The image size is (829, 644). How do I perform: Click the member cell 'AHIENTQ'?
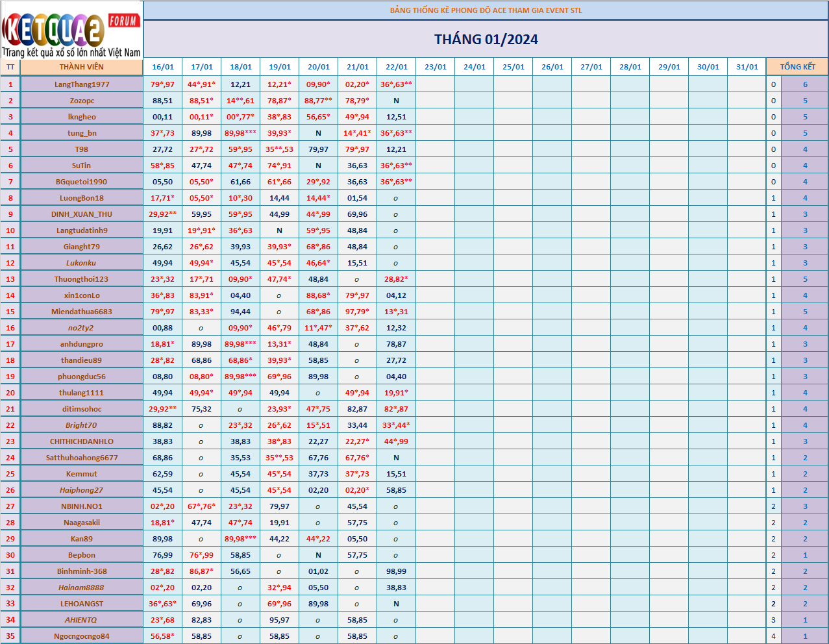click(82, 620)
